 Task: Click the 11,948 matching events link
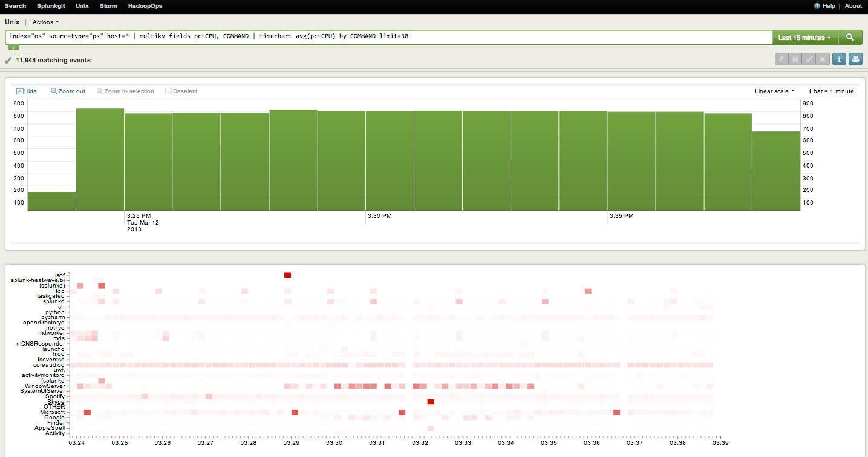tap(53, 60)
